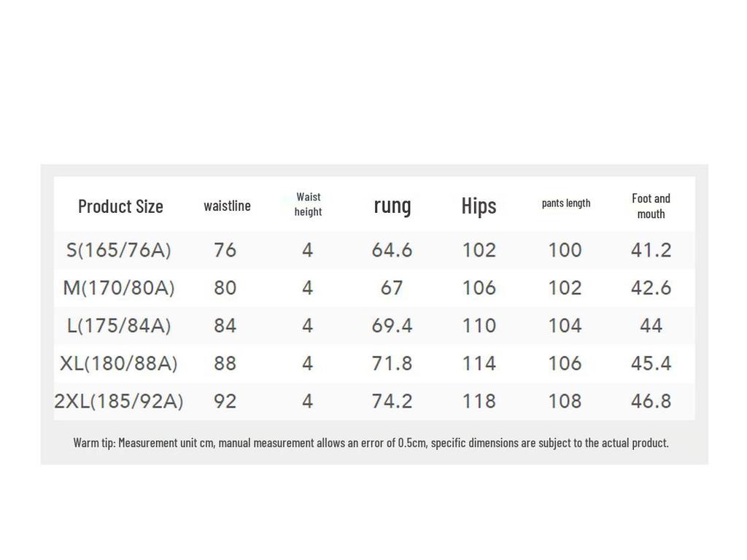This screenshot has width=747, height=560.
Task: Click the Hips column header
Action: tap(479, 206)
